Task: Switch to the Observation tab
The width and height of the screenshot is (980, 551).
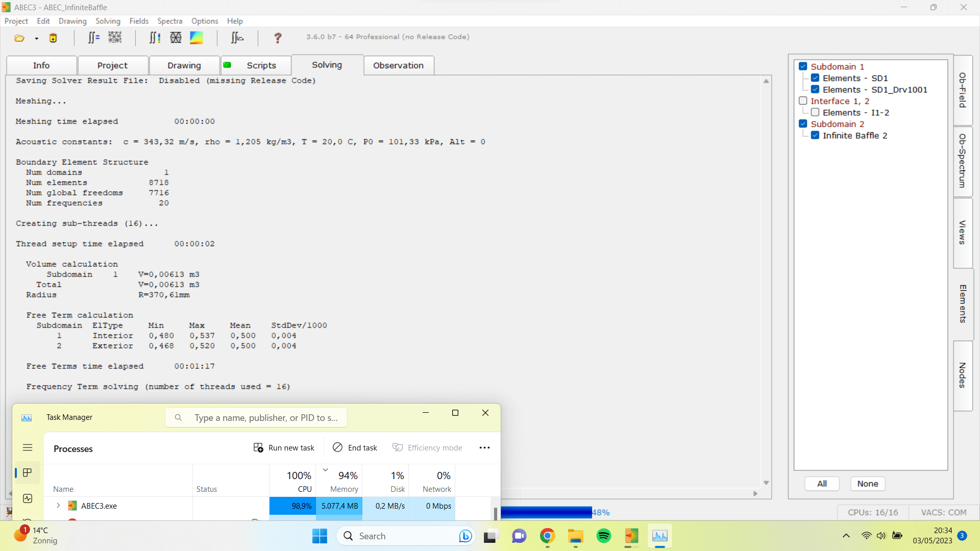Action: pyautogui.click(x=399, y=65)
